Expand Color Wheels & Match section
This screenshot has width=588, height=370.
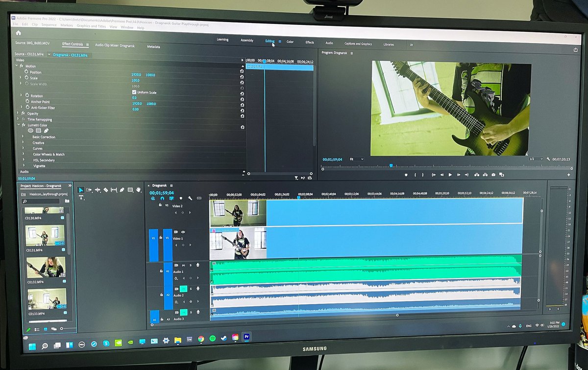(23, 154)
